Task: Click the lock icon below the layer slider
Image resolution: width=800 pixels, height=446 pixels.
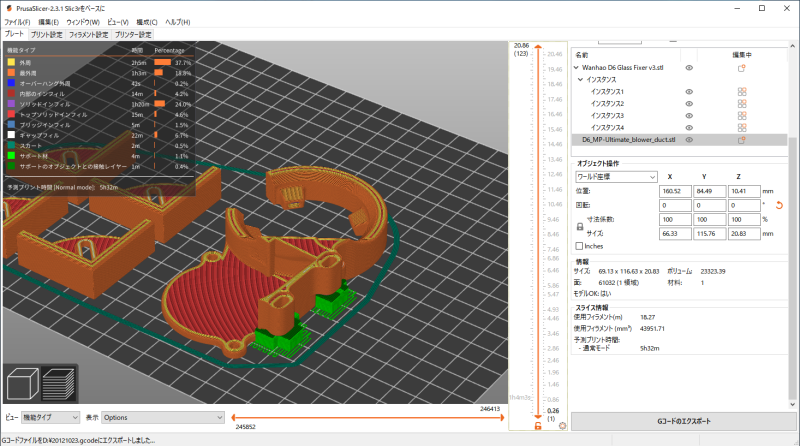Action: coord(538,426)
